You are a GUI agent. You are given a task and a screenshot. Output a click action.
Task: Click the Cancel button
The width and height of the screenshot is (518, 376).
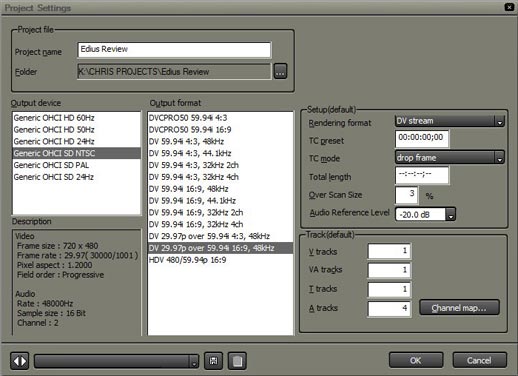(479, 360)
